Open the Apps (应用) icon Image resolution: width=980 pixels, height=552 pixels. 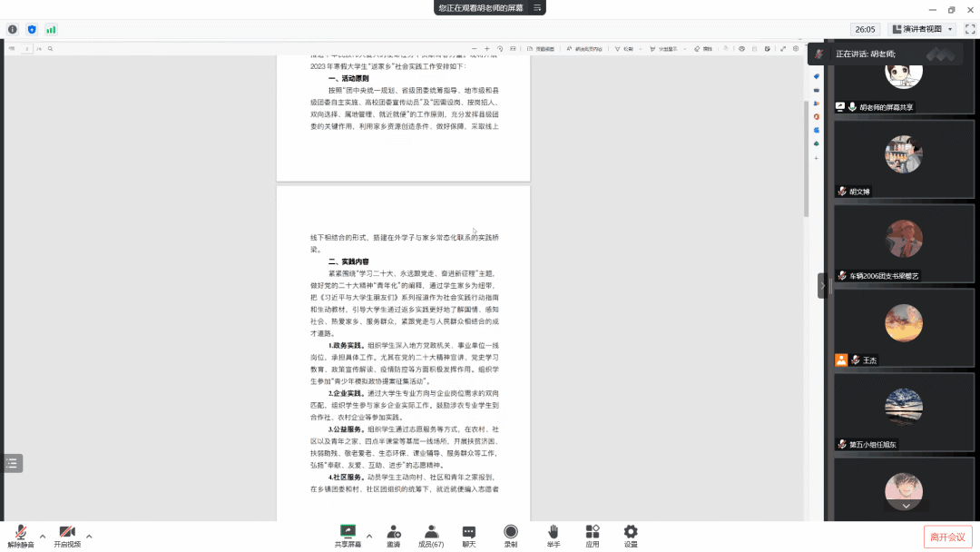click(x=592, y=535)
